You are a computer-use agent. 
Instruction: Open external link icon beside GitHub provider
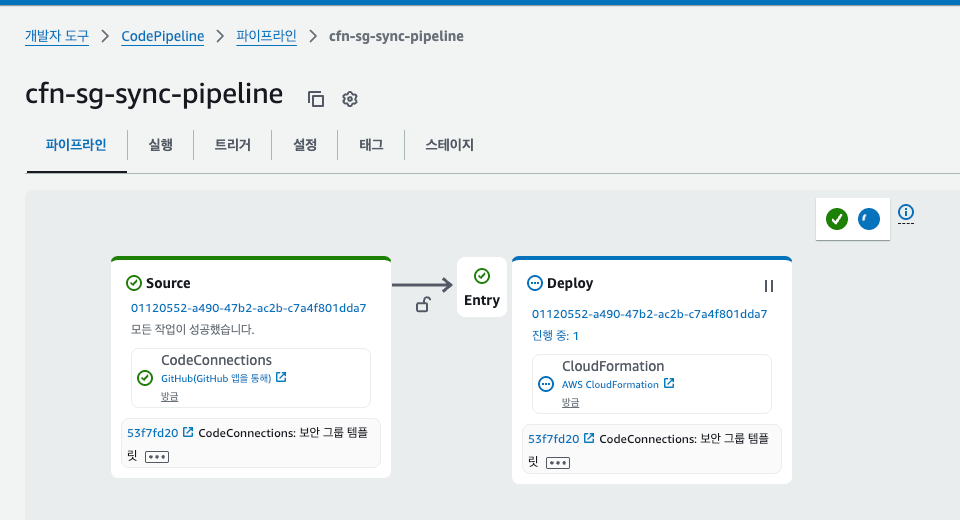281,377
